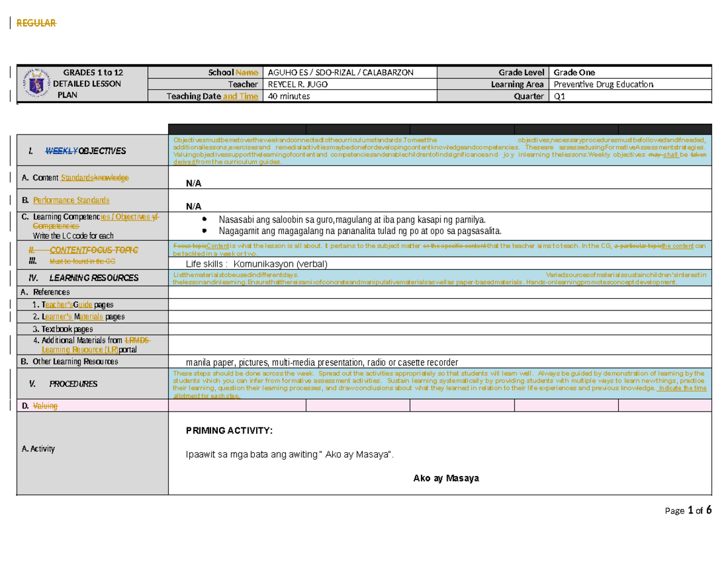
Task: Click "III. Must be found in the CG"
Action: [72, 261]
